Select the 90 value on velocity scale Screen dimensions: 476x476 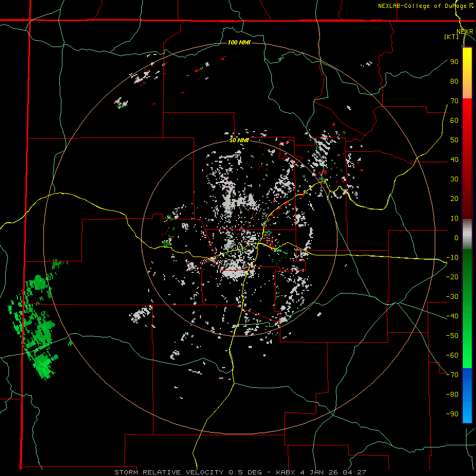(454, 62)
